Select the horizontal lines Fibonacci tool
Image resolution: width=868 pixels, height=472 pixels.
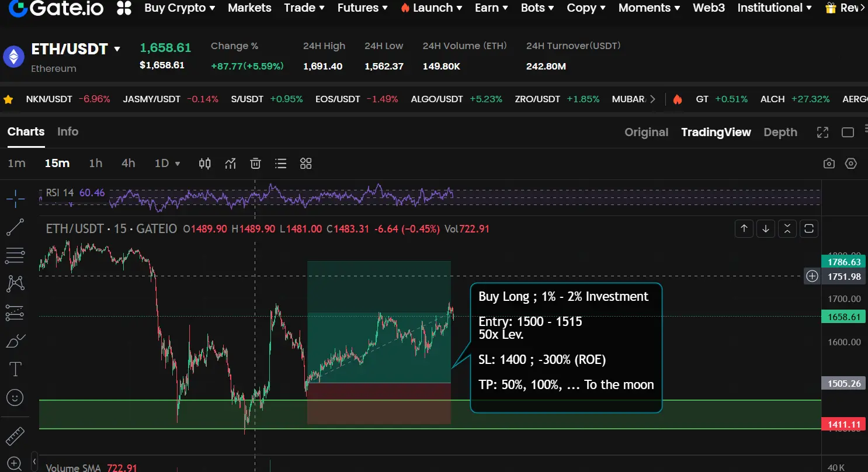(15, 255)
